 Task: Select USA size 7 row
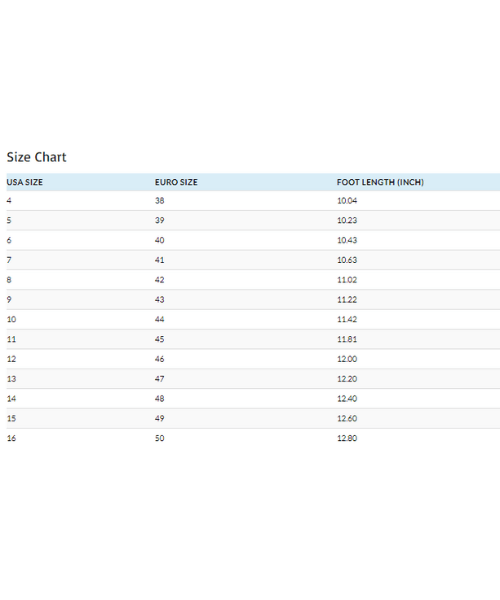(253, 260)
